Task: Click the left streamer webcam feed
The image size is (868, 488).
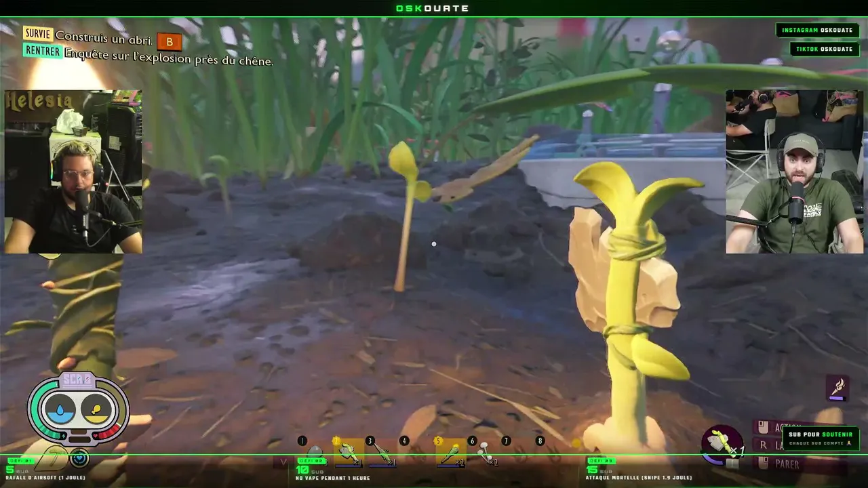Action: pyautogui.click(x=73, y=171)
